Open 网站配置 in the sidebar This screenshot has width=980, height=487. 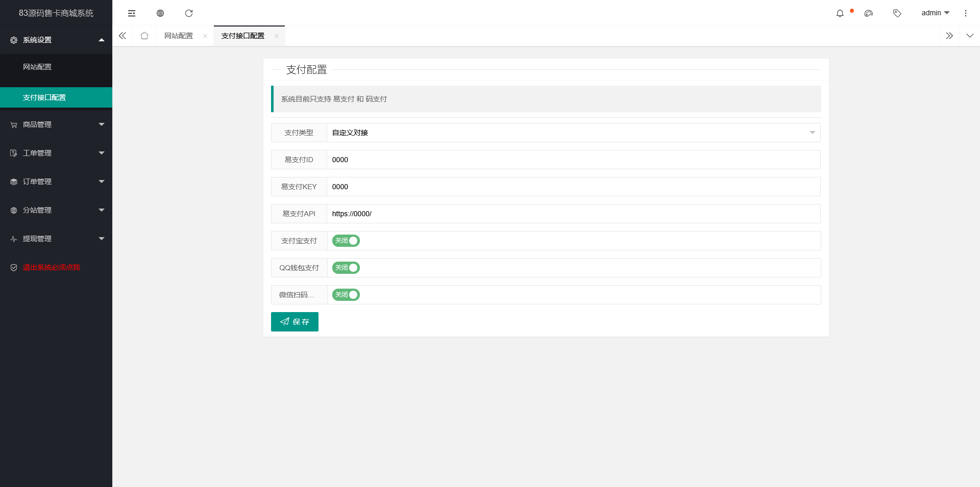[56, 67]
